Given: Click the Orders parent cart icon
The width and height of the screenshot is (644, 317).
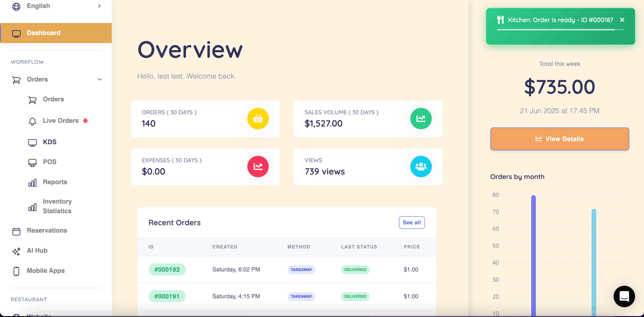Looking at the screenshot, I should (16, 80).
